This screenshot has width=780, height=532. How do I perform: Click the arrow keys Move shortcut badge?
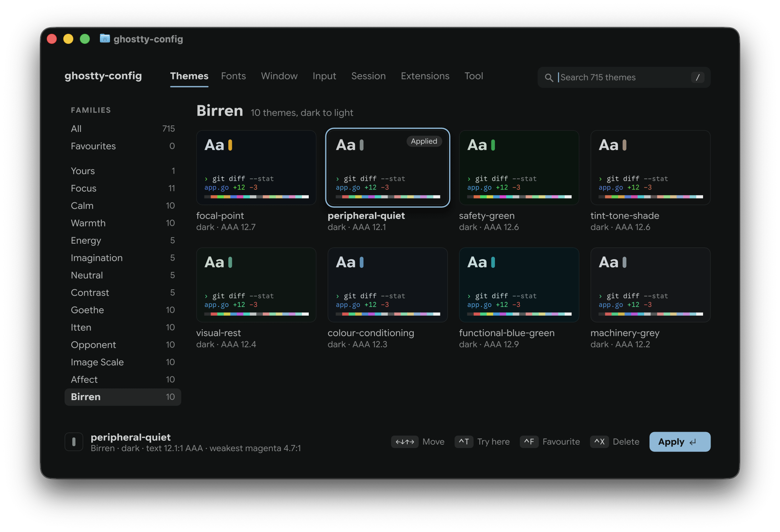[x=405, y=442]
